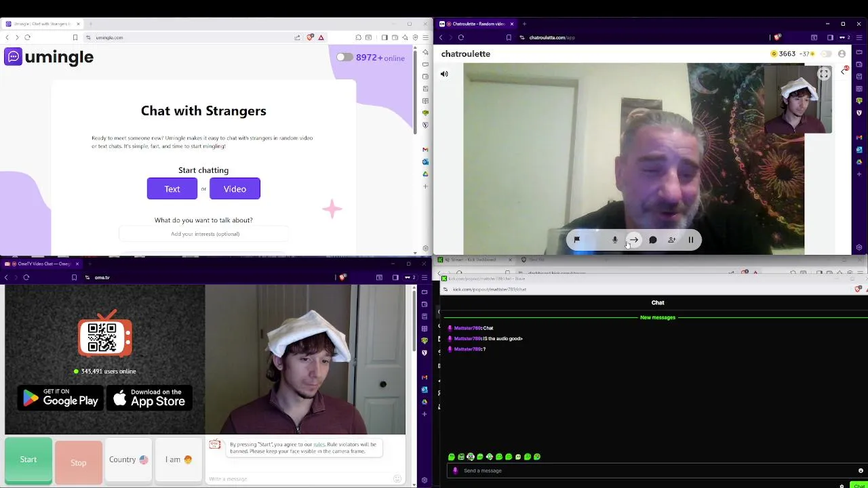Start a Text chat on Umingle

coord(172,188)
